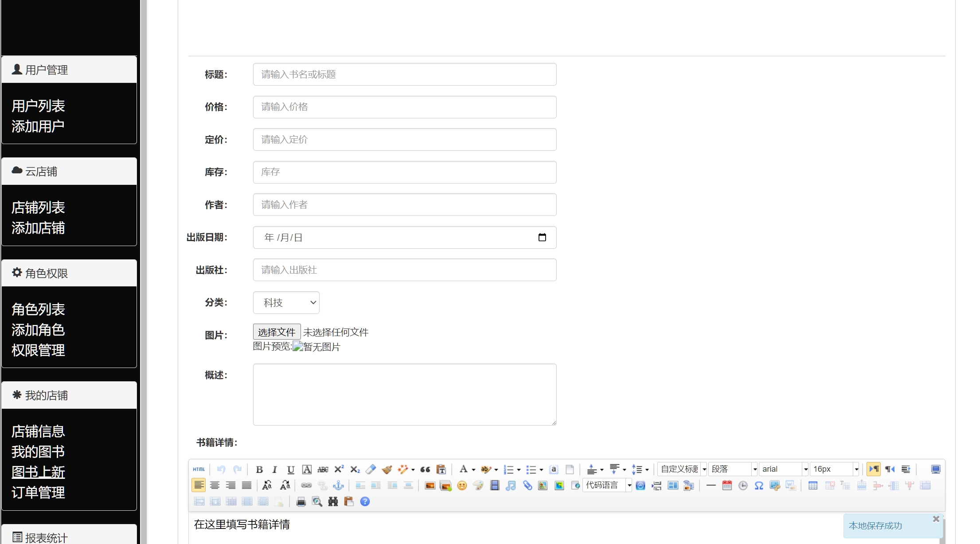The width and height of the screenshot is (980, 544).
Task: Toggle right text alignment
Action: [x=230, y=485]
